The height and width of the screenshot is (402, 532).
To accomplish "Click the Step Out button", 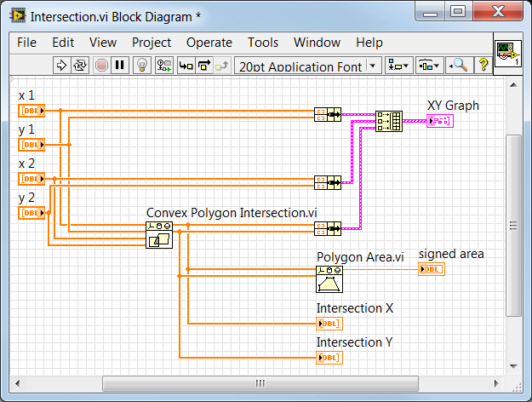I will coord(222,65).
